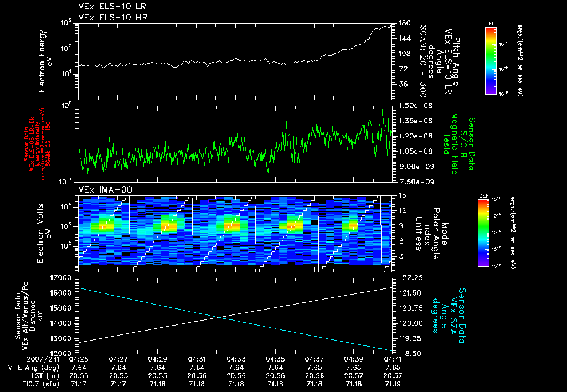
Task: Click the EI color scale bar
Action: (491, 60)
